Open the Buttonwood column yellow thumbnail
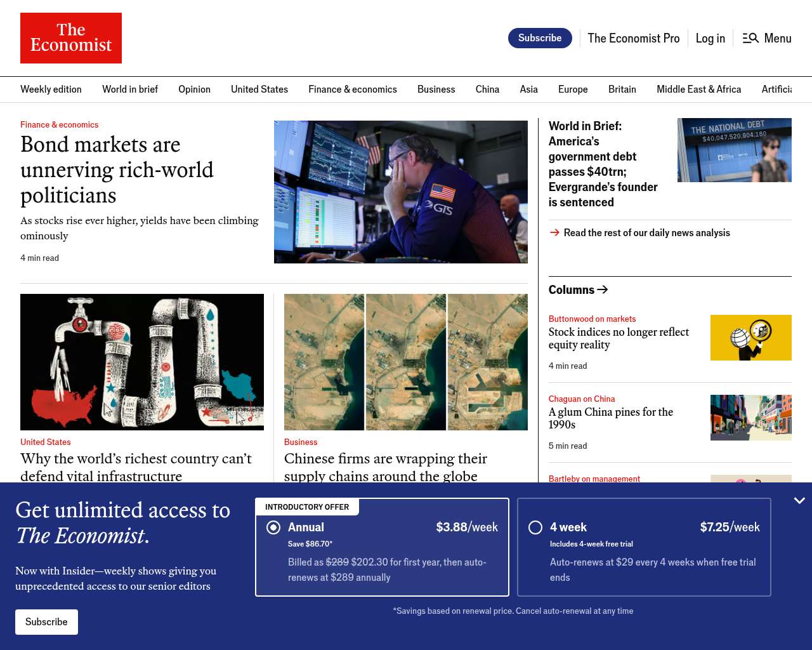The image size is (812, 650). (x=751, y=338)
